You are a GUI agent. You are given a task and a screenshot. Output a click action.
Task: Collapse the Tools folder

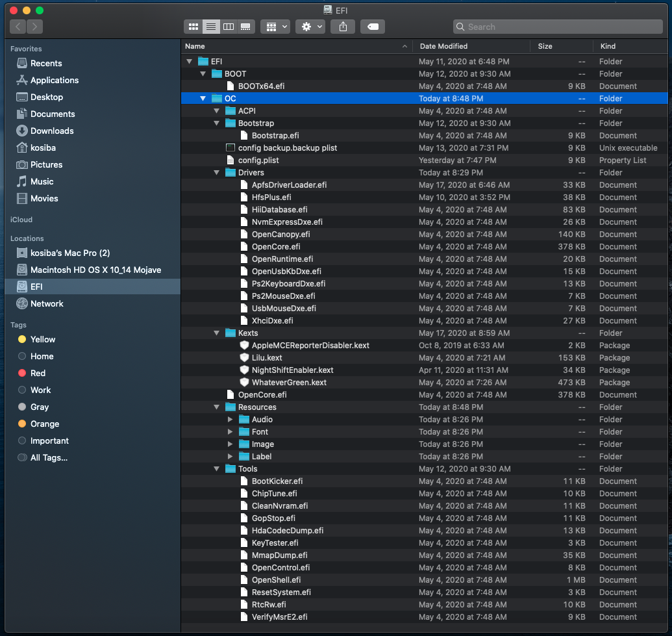(216, 469)
